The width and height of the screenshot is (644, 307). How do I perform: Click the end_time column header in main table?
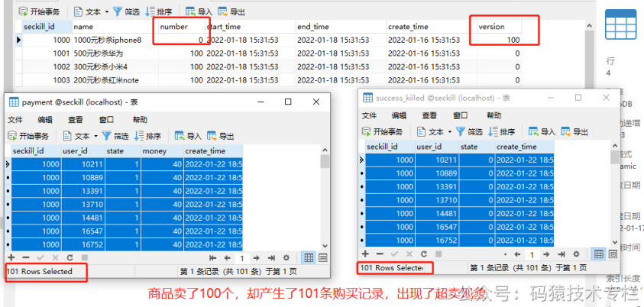pyautogui.click(x=341, y=27)
